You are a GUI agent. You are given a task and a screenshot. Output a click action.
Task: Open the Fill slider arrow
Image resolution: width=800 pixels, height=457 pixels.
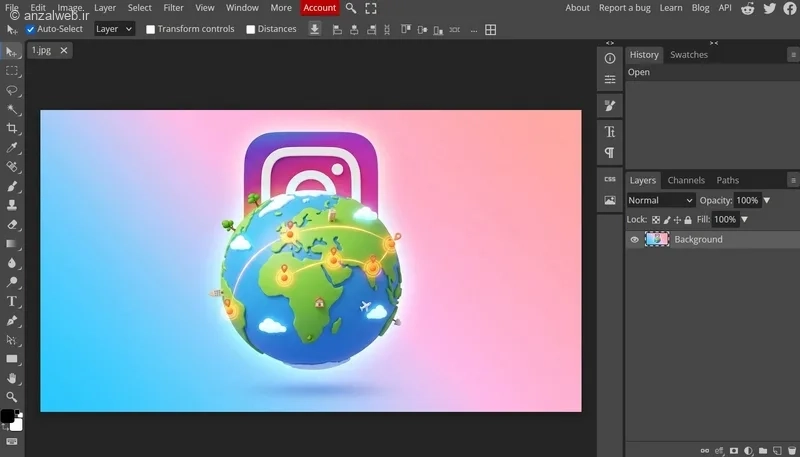tap(744, 220)
